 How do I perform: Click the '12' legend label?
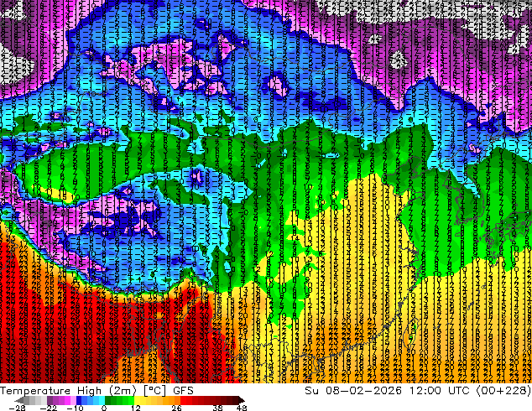click(x=136, y=408)
